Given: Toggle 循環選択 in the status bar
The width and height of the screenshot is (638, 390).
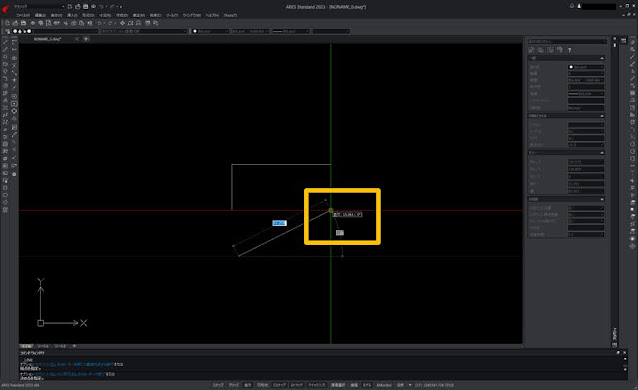Looking at the screenshot, I should (x=338, y=385).
